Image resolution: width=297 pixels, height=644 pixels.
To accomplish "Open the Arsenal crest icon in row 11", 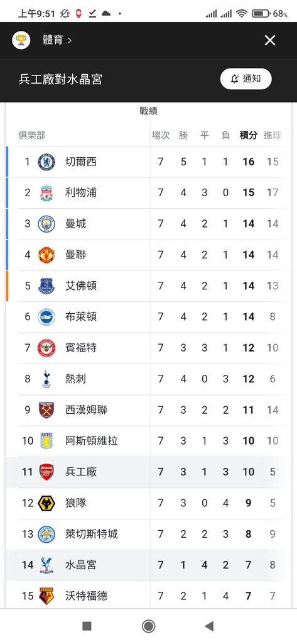I will coord(46,472).
